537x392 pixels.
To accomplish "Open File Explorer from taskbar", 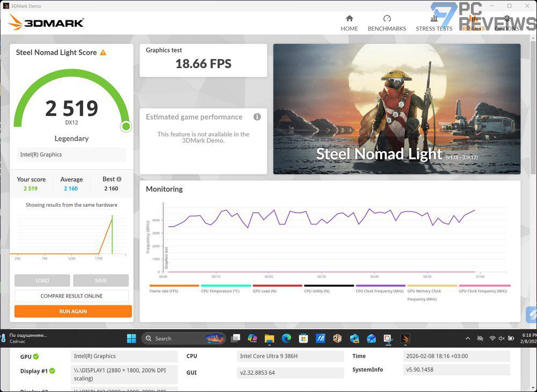I will click(270, 339).
